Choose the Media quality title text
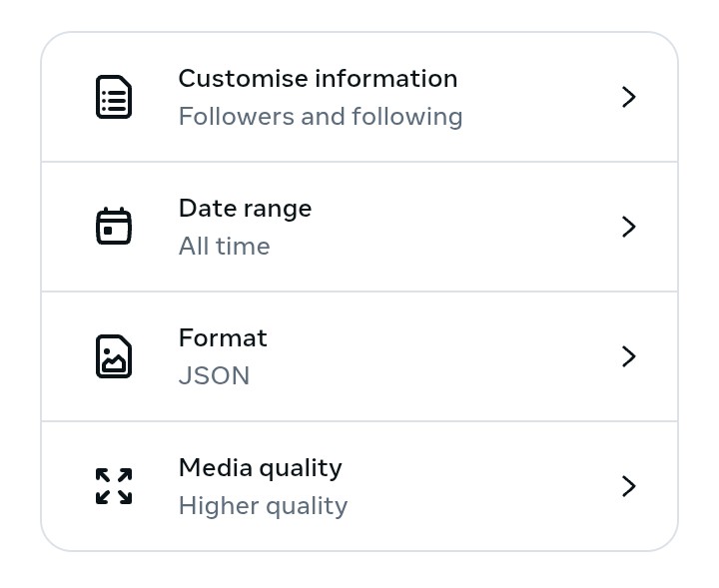 point(260,468)
